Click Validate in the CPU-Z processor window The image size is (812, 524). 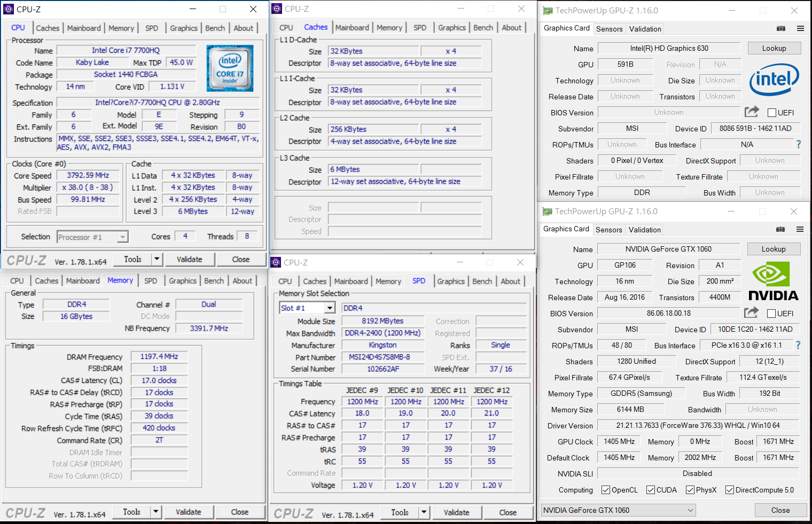[190, 259]
